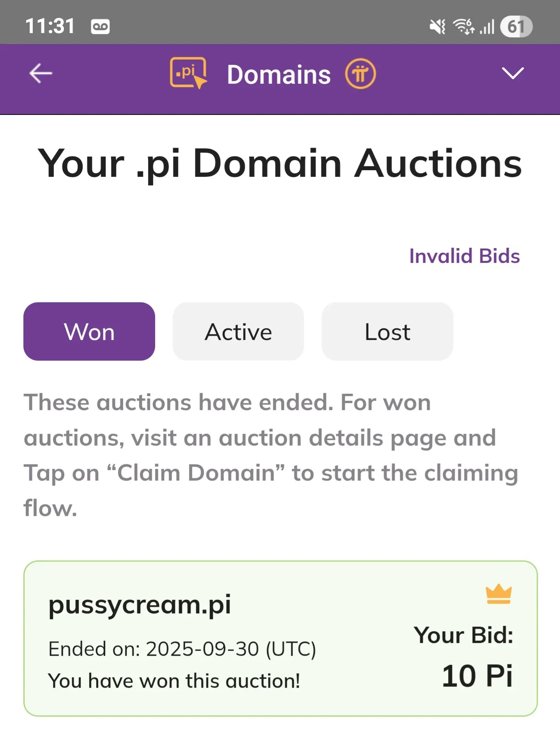Screen dimensions: 560x746
Task: Tap the gold crown icon
Action: click(x=498, y=594)
